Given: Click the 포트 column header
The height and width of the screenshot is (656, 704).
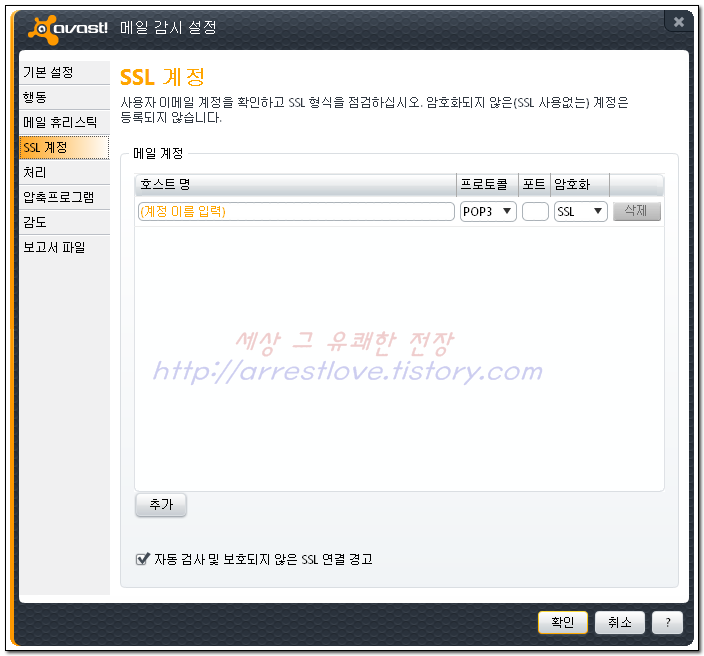Looking at the screenshot, I should pyautogui.click(x=534, y=185).
